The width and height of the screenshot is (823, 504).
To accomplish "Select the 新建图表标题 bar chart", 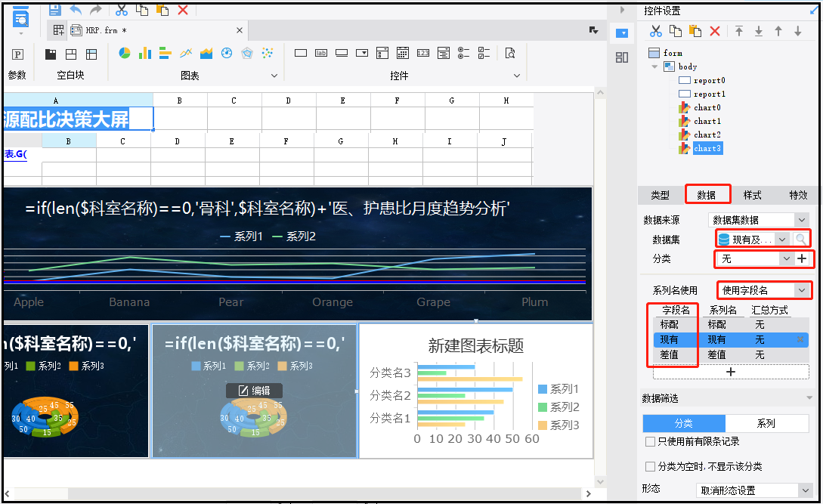I will [x=475, y=391].
